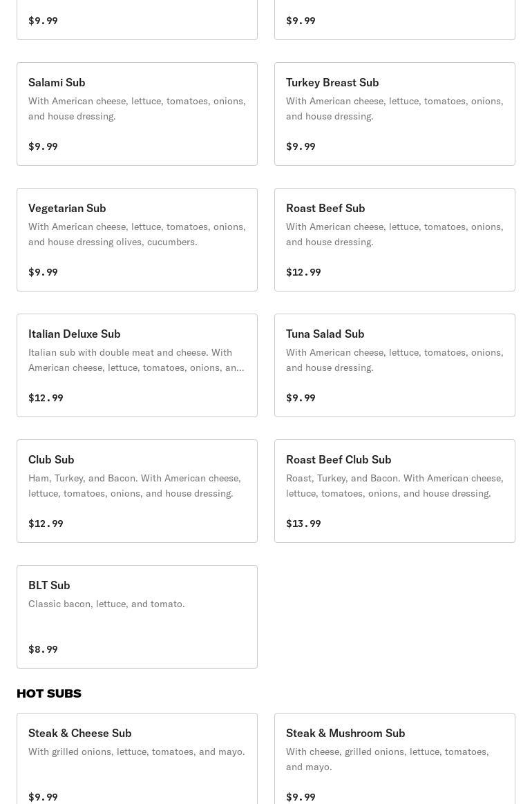532x804 pixels.
Task: Click the $8.99 BLT Sub price
Action: [43, 649]
